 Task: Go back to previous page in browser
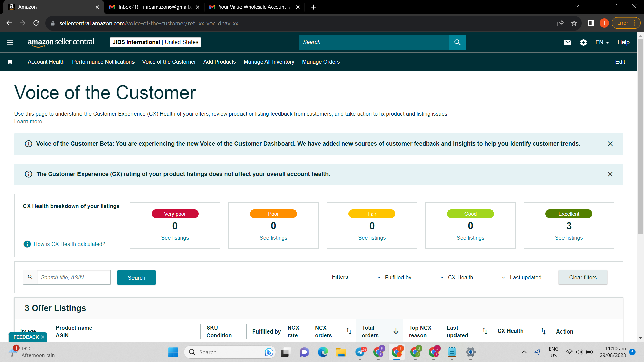pyautogui.click(x=9, y=23)
